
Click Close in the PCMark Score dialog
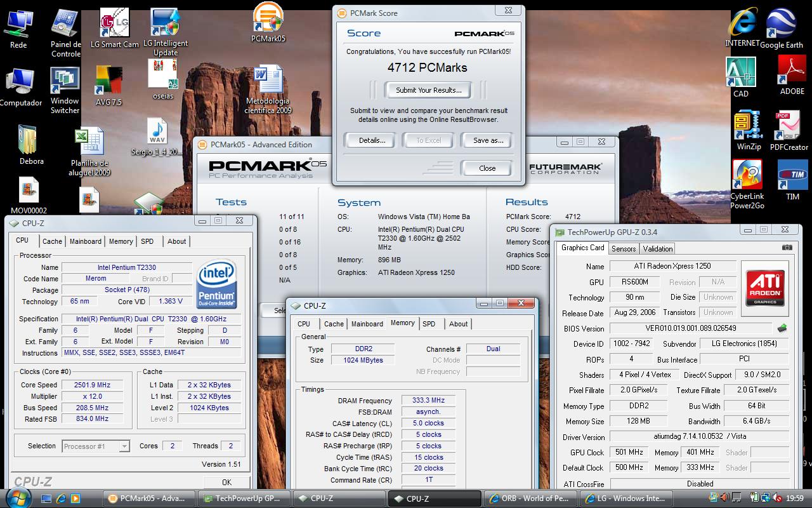(487, 168)
